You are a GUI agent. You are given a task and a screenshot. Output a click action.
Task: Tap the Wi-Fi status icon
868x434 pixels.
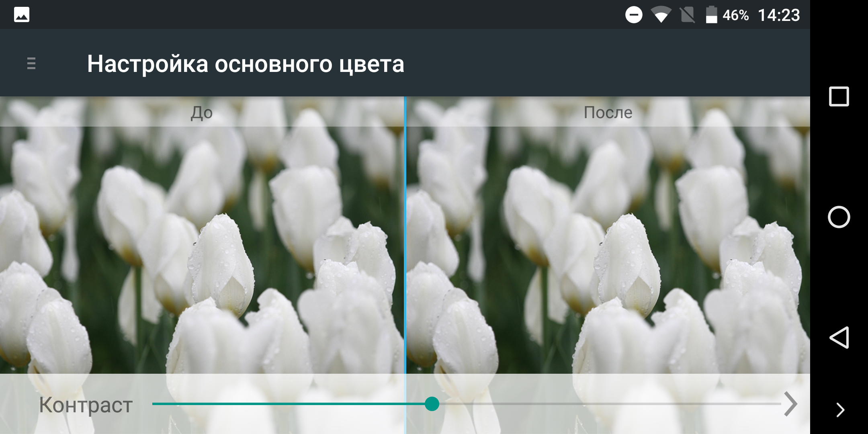pos(661,15)
